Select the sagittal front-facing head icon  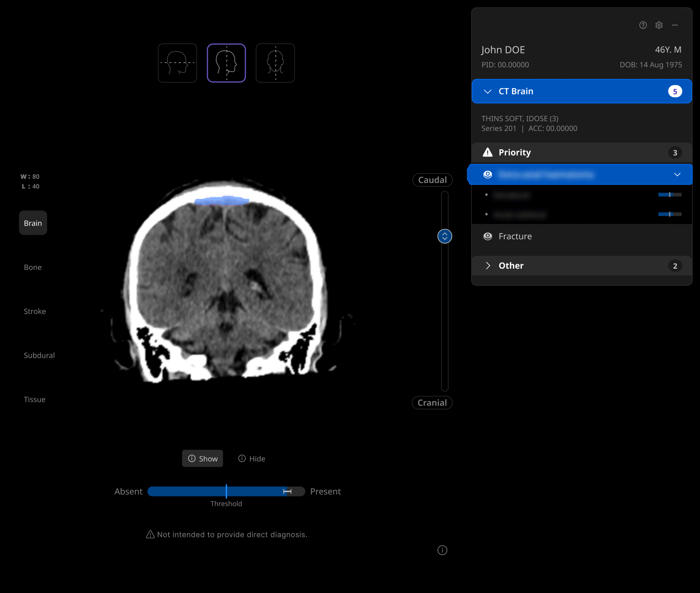click(x=275, y=63)
